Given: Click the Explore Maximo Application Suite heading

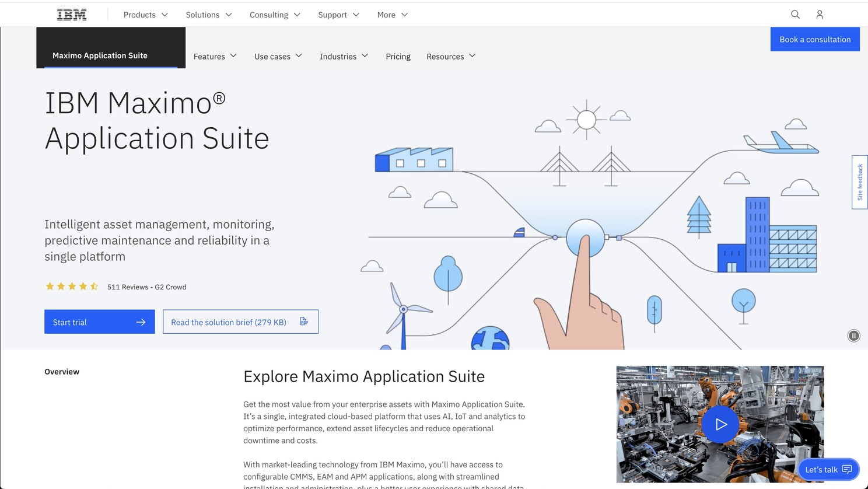Looking at the screenshot, I should [364, 376].
